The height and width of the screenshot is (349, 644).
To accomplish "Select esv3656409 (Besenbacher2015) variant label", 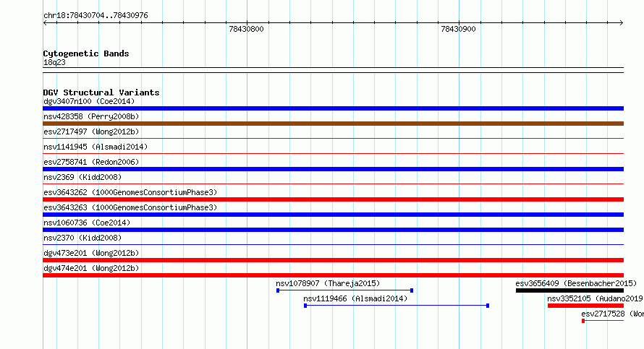I will (x=576, y=283).
